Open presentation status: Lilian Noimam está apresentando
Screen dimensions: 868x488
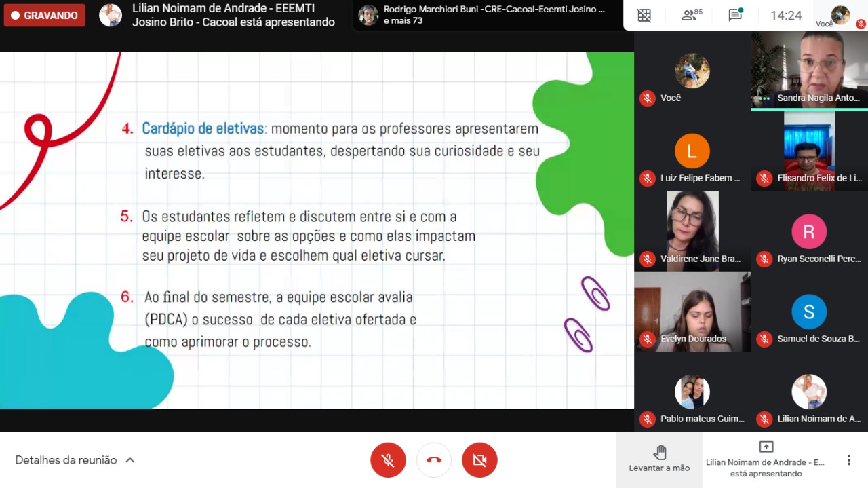pyautogui.click(x=766, y=459)
